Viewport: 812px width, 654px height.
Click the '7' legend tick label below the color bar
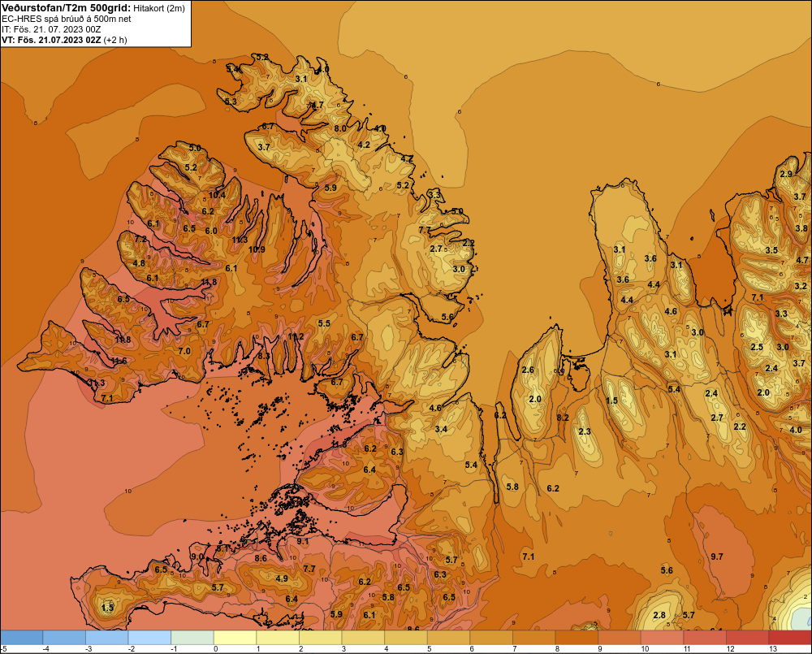(516, 649)
